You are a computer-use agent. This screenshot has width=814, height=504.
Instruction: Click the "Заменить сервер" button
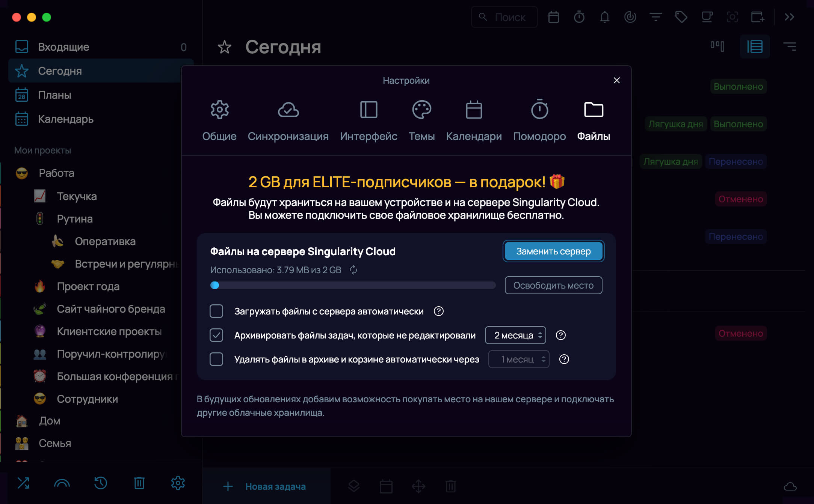[553, 251]
